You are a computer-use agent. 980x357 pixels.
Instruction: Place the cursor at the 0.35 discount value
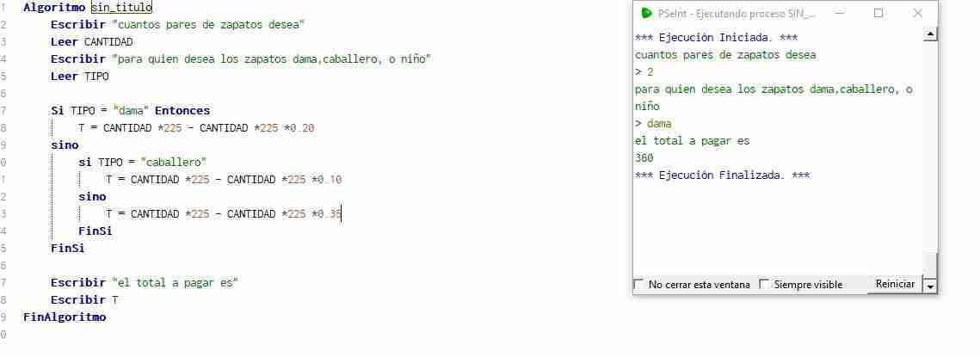click(328, 214)
